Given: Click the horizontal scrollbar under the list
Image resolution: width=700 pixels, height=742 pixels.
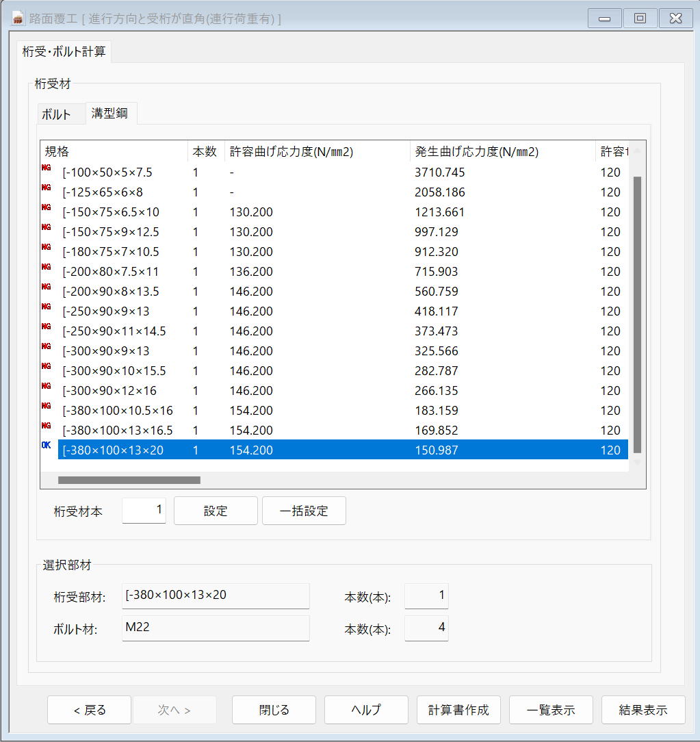Looking at the screenshot, I should coord(129,481).
